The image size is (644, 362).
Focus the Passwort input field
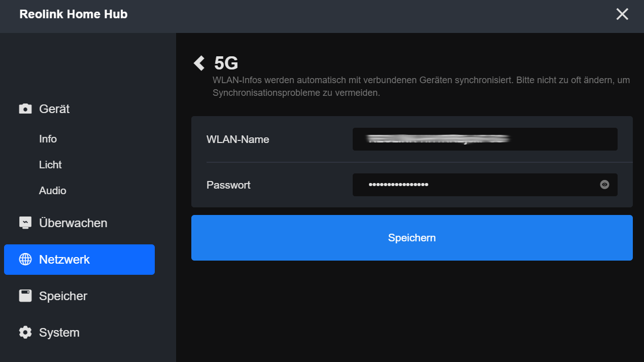pos(474,185)
